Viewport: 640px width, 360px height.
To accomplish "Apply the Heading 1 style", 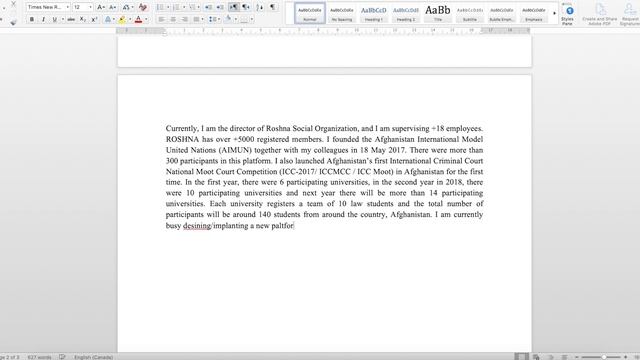I will (x=373, y=13).
